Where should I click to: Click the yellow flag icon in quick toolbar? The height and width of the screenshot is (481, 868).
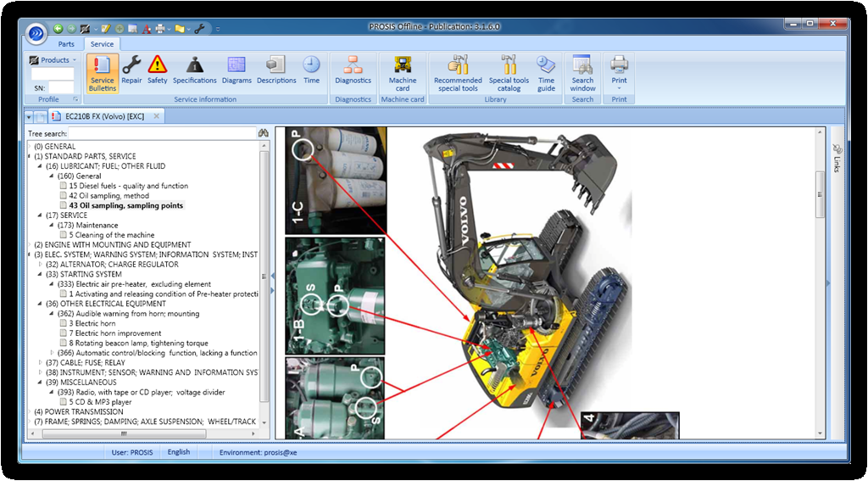click(180, 29)
